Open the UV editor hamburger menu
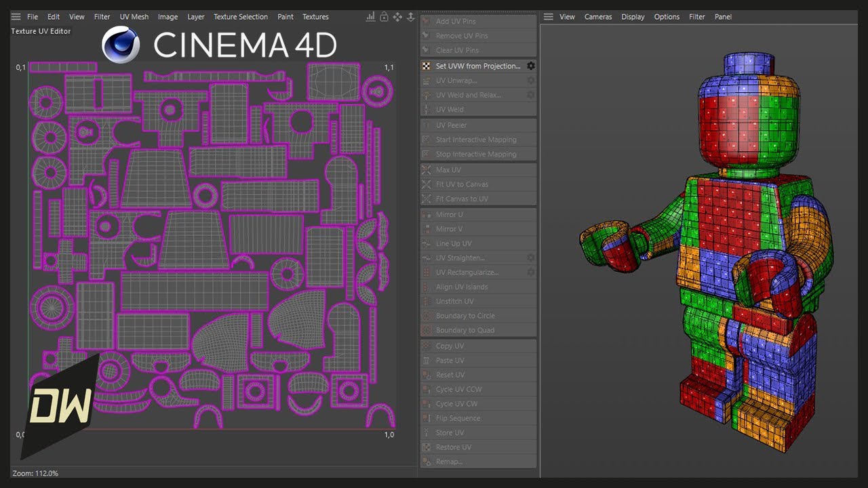This screenshot has width=868, height=488. [16, 16]
